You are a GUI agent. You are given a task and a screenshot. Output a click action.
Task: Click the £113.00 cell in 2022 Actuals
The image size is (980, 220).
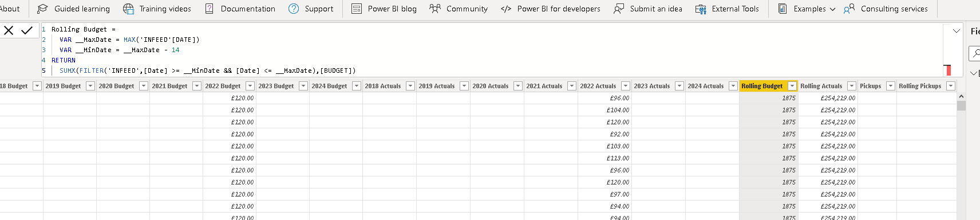coord(604,158)
